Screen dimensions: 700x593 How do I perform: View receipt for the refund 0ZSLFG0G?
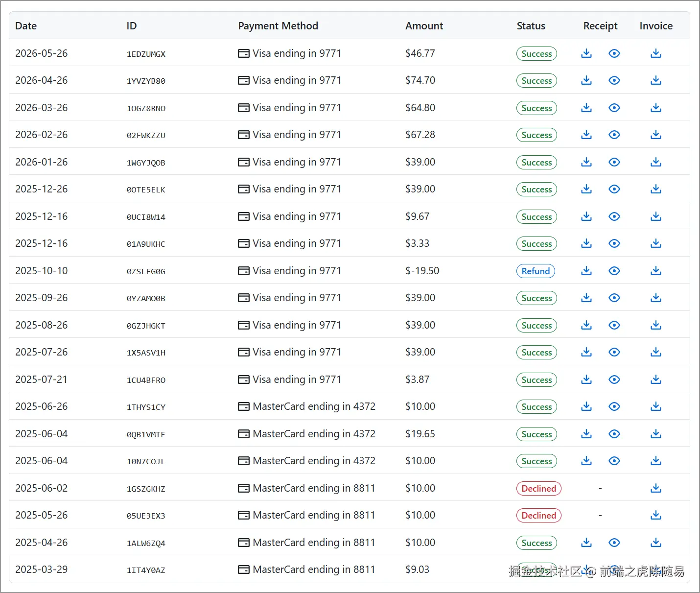click(614, 271)
